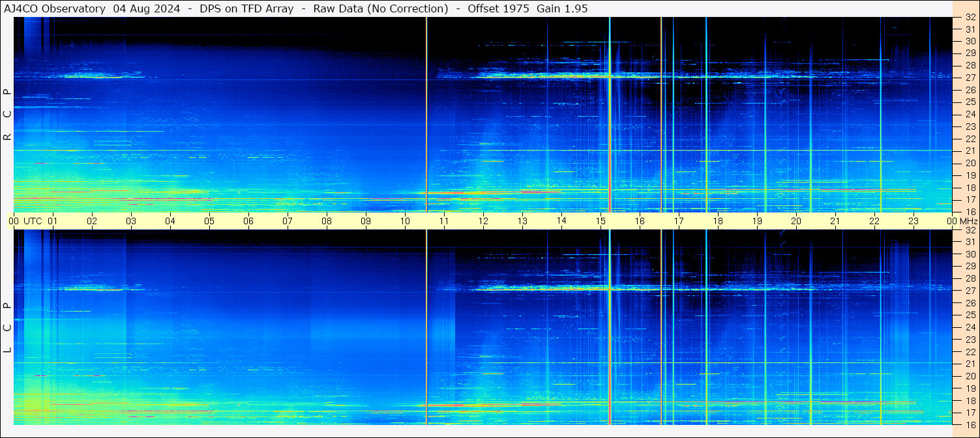Screen dimensions: 980x438
Task: Click the 02 hour mark on time axis
Action: 92,221
